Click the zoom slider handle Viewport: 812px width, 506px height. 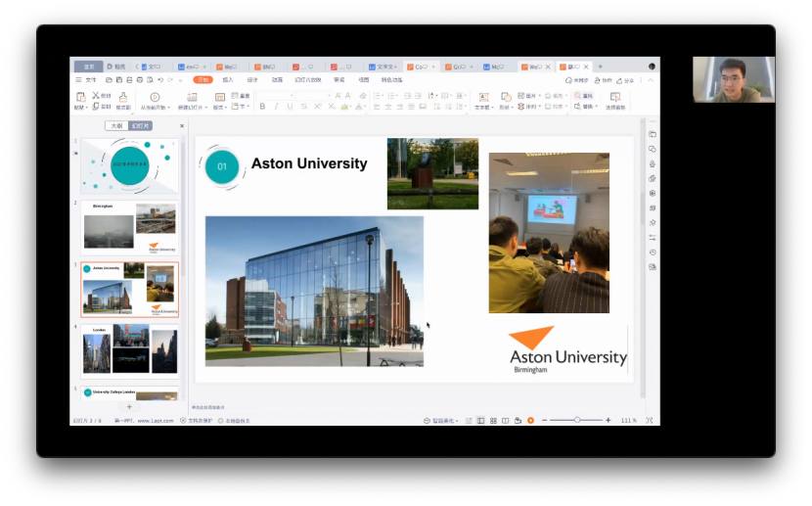click(x=577, y=420)
